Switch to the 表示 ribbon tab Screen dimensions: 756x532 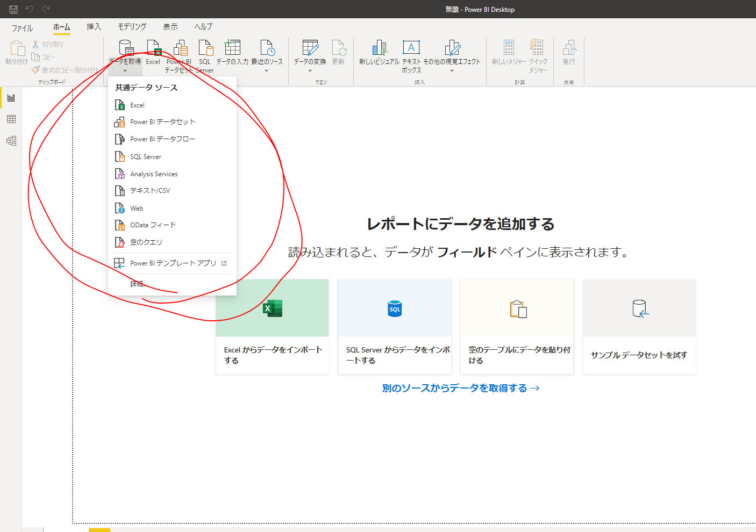click(170, 27)
